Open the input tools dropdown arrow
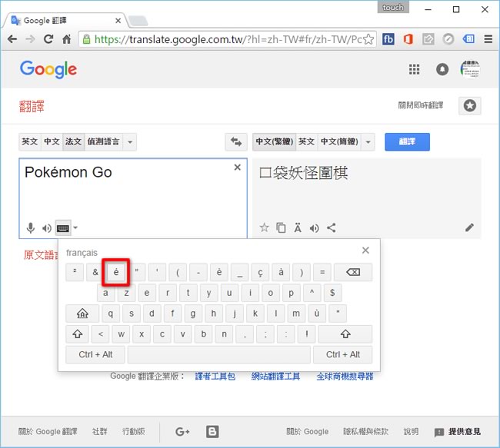 point(75,228)
